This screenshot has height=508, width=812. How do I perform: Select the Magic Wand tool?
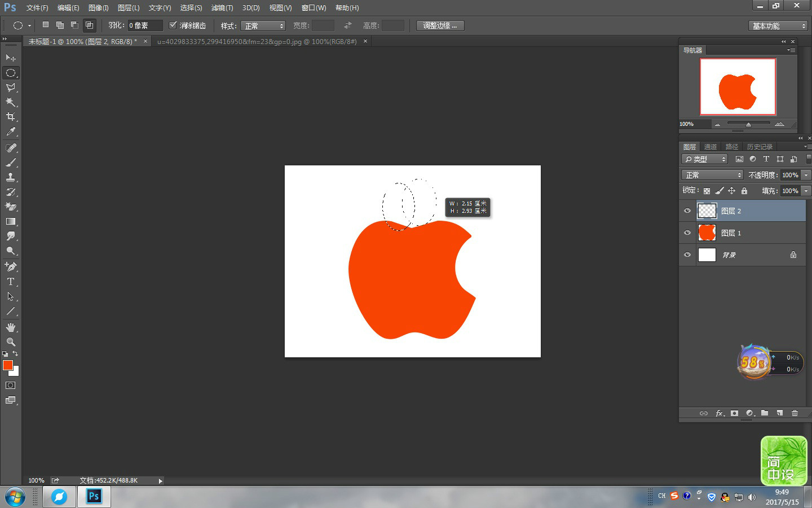tap(10, 102)
